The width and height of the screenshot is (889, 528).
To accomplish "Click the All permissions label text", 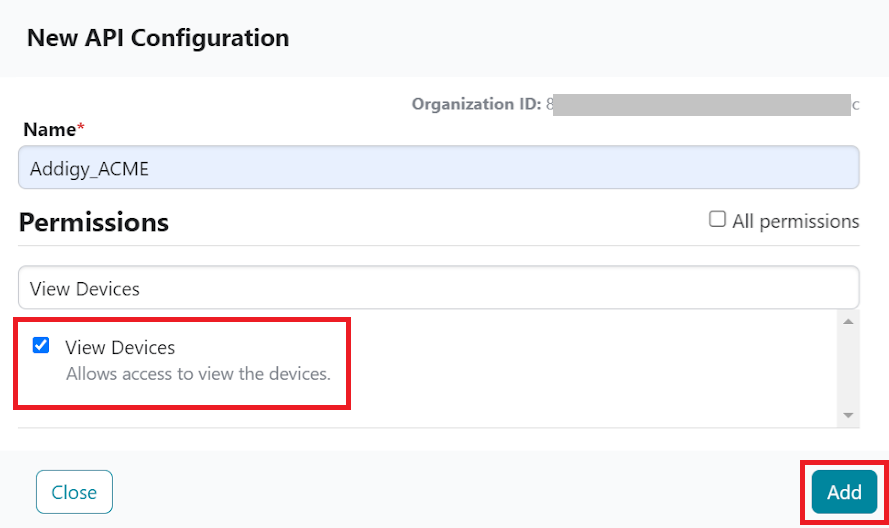I will click(795, 221).
